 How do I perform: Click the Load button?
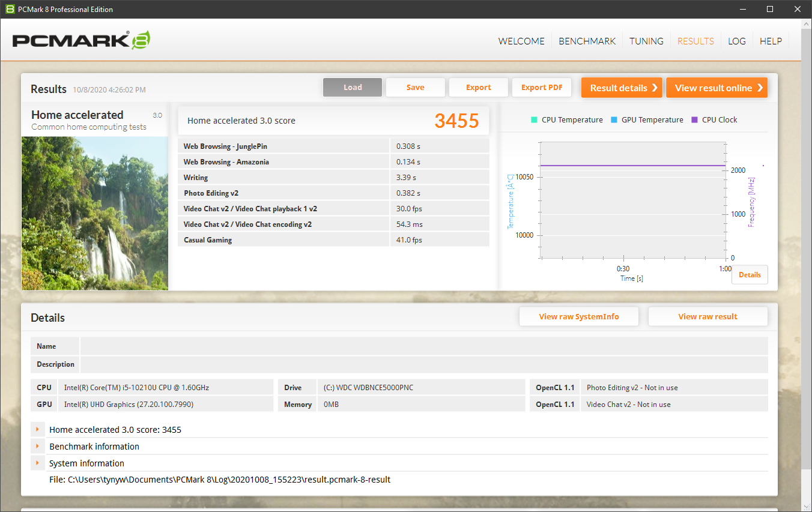(353, 88)
